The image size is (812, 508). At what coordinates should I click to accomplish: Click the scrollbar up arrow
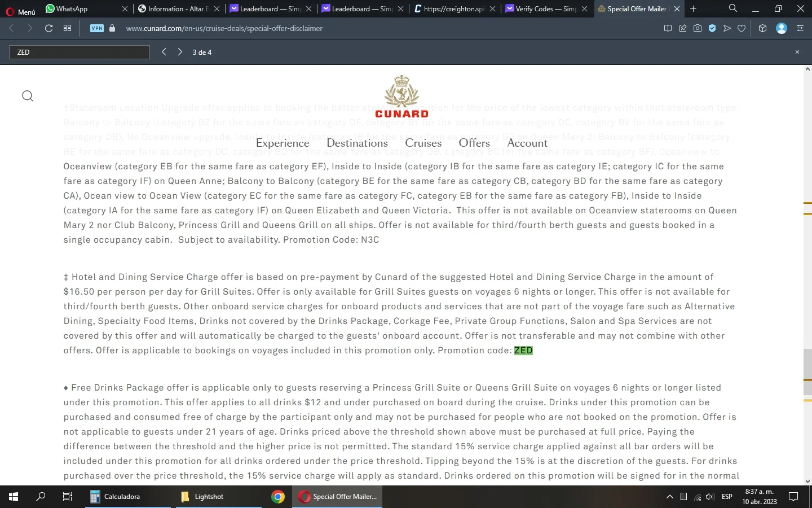(807, 70)
